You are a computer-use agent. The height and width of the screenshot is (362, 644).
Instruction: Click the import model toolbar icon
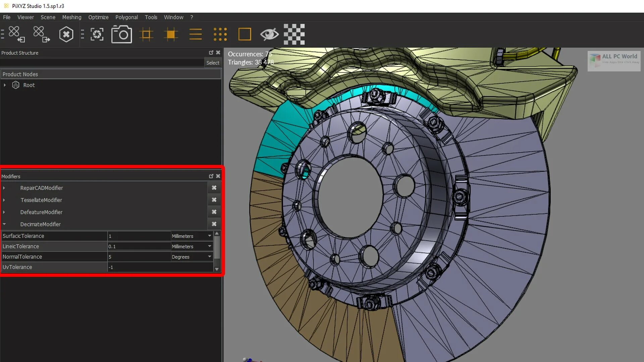(16, 34)
